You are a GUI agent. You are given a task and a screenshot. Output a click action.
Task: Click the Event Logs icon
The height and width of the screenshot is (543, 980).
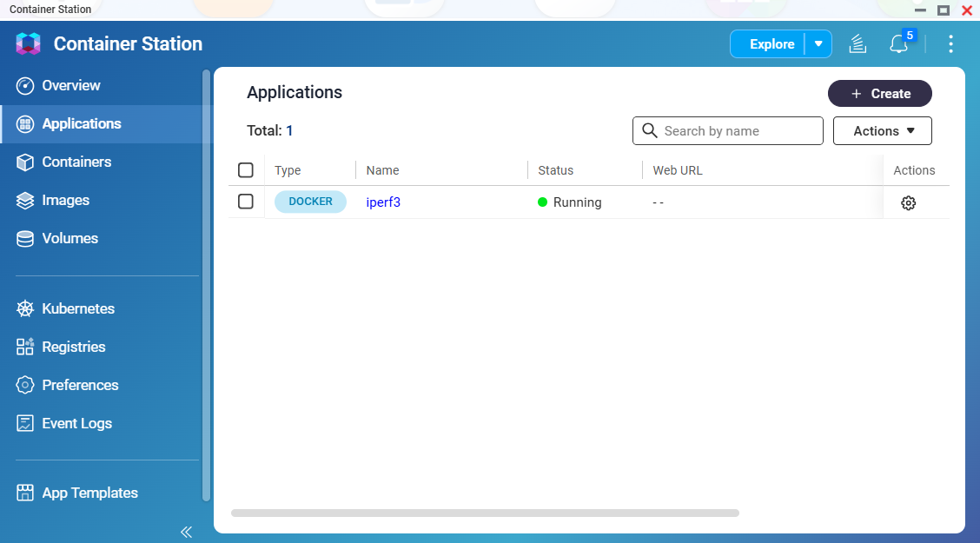(25, 423)
